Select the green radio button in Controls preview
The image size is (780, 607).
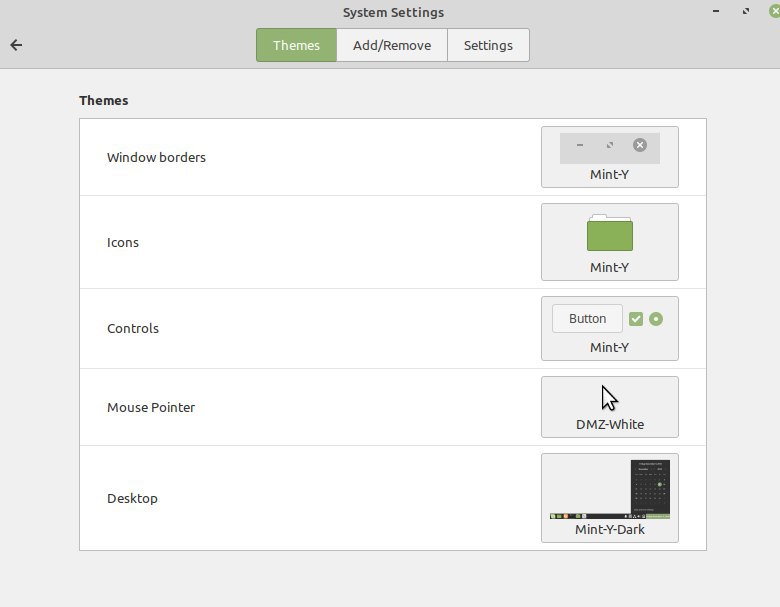click(656, 319)
